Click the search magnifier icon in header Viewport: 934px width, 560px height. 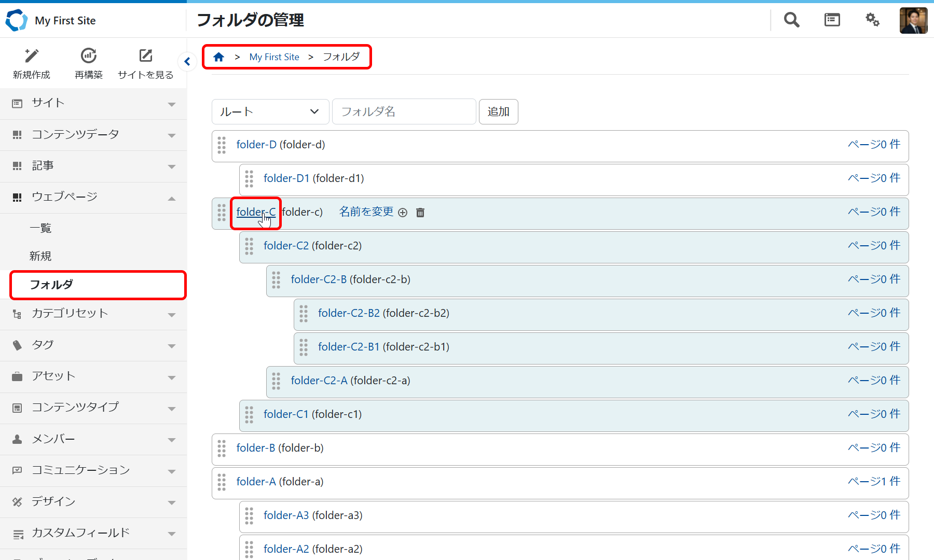point(791,20)
